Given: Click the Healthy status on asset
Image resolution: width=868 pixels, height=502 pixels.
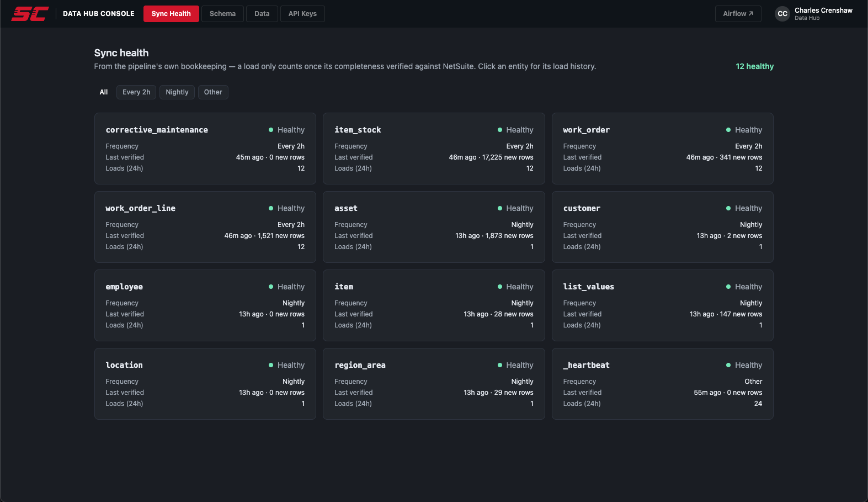Looking at the screenshot, I should (515, 208).
